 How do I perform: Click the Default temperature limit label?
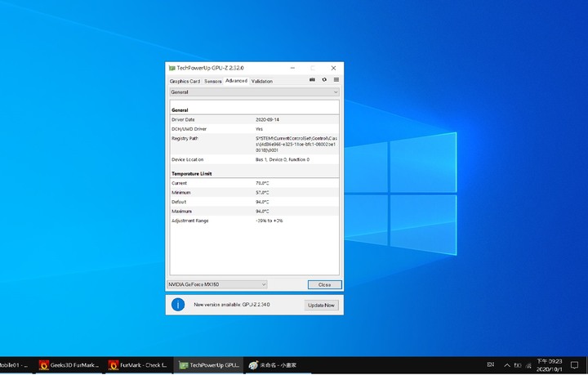coord(179,202)
